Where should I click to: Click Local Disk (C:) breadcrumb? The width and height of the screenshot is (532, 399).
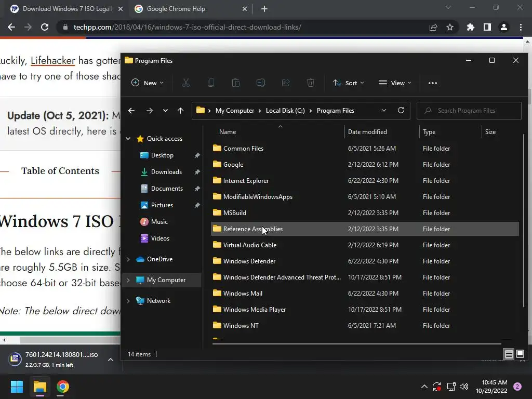click(285, 111)
